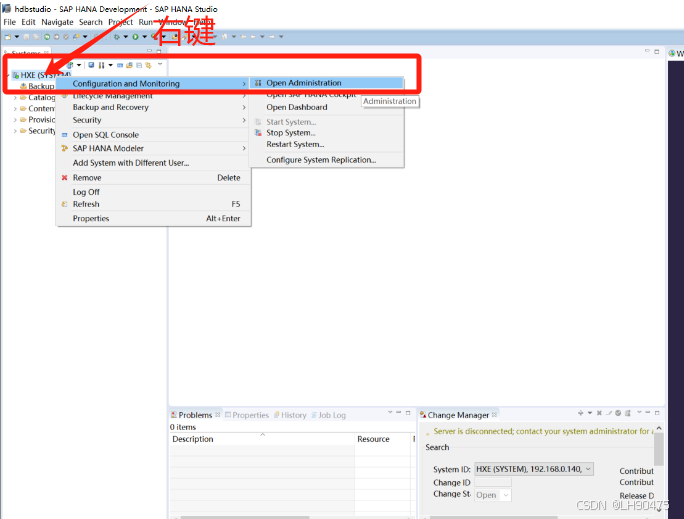
Task: Open the dropdown arrow beside the Debug icon
Action: [126, 37]
